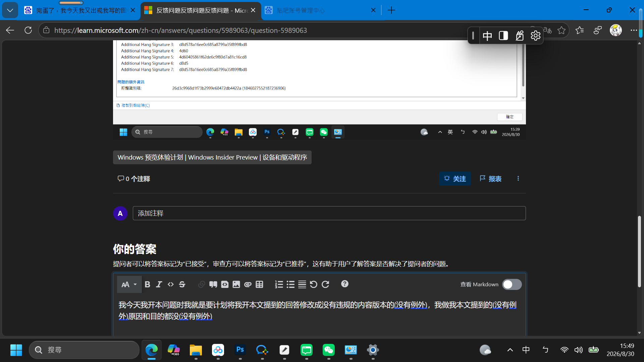This screenshot has width=644, height=362.
Task: Open the question's more options menu
Action: pos(518,179)
